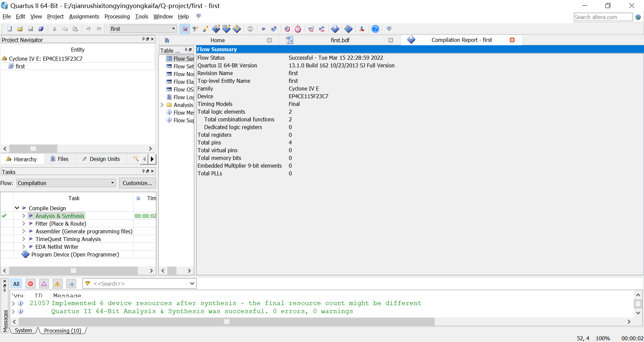Expand the Analysis & Synthesis task
This screenshot has height=342, width=644.
(x=23, y=216)
